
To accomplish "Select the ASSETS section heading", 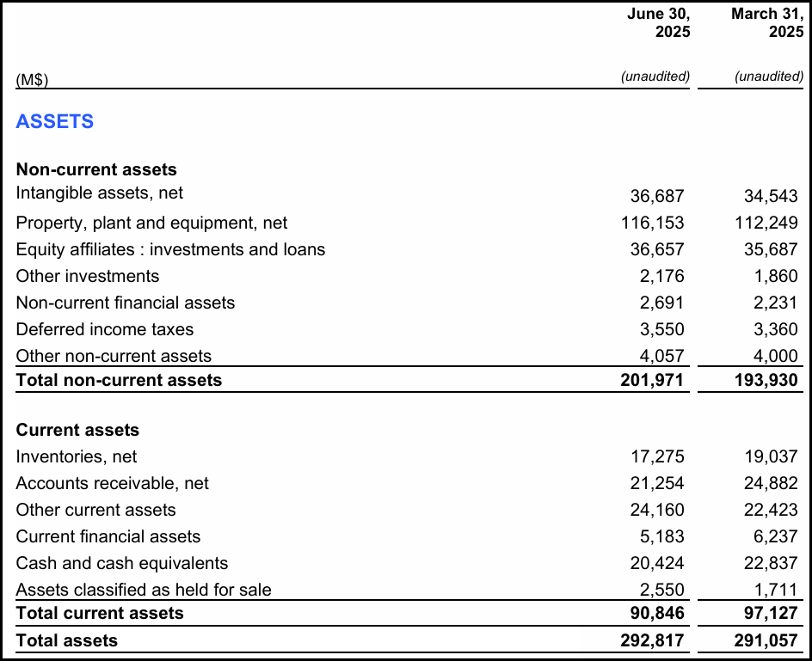I will click(x=53, y=122).
